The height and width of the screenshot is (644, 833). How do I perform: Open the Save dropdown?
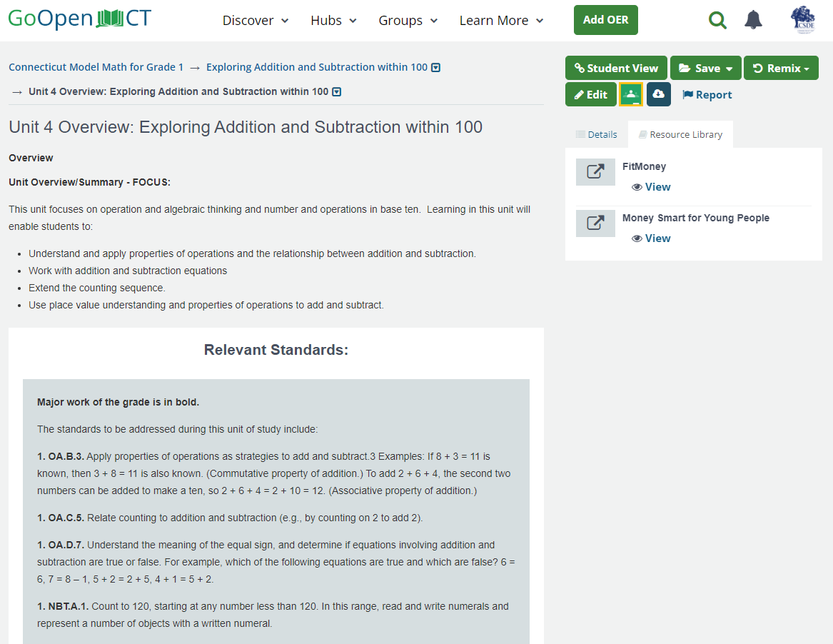pos(705,69)
